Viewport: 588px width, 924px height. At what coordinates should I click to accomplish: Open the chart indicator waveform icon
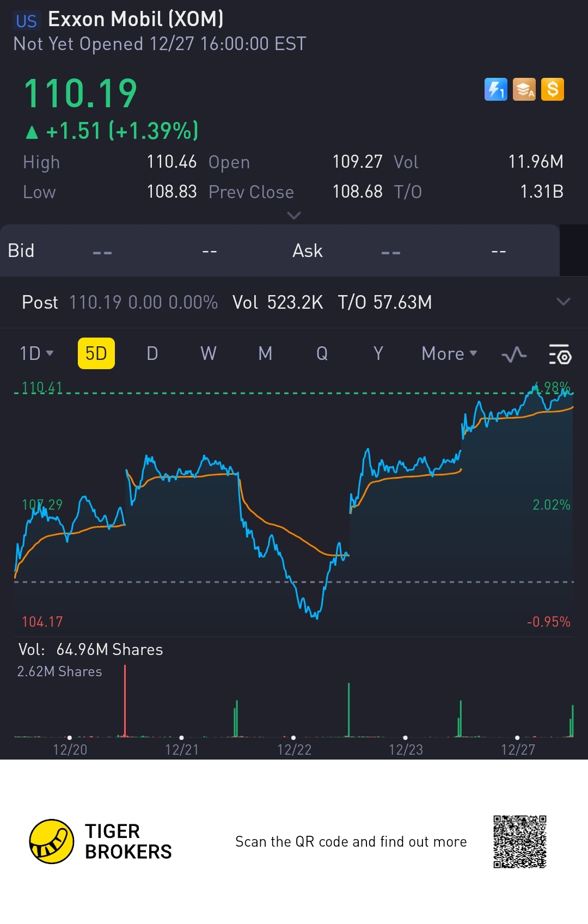pyautogui.click(x=514, y=355)
